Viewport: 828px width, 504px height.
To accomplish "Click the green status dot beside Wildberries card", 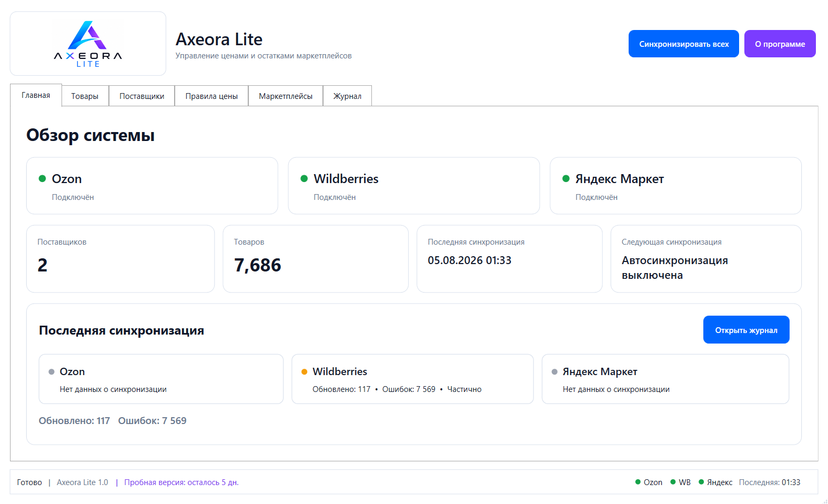I will click(304, 178).
